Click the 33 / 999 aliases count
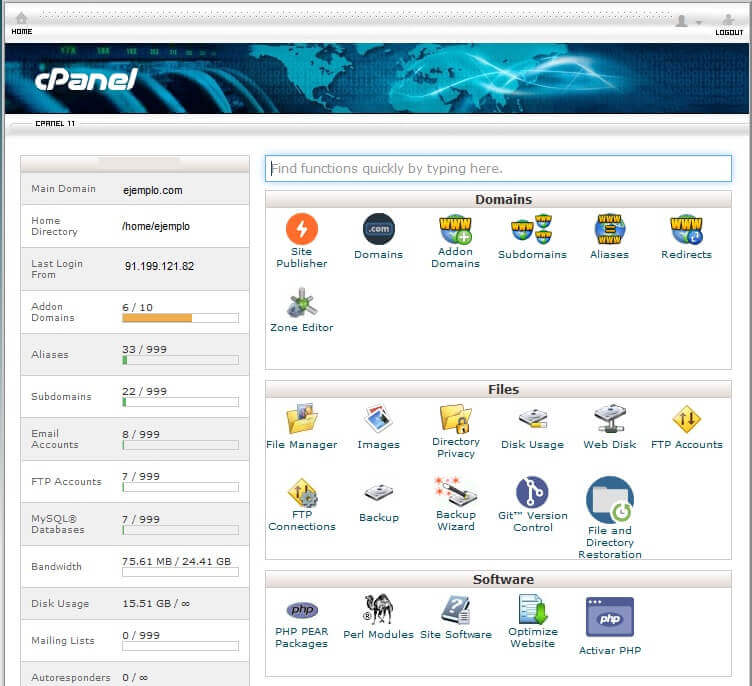The image size is (752, 686). click(x=144, y=349)
